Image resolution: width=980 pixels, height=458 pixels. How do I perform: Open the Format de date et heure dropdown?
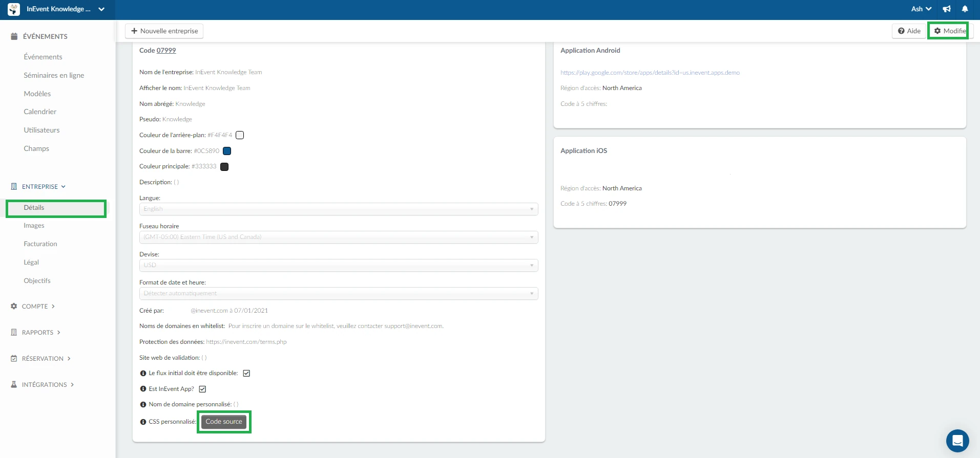(x=339, y=294)
